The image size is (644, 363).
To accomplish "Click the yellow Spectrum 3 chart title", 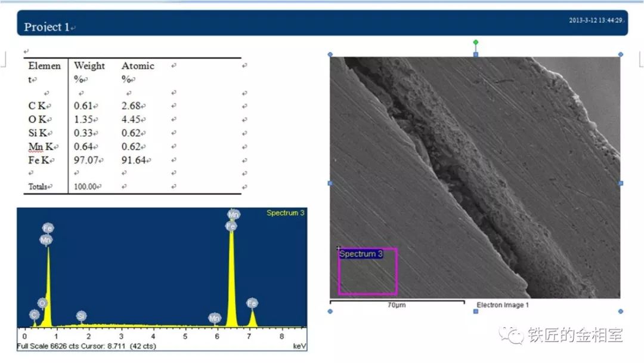I will (285, 213).
